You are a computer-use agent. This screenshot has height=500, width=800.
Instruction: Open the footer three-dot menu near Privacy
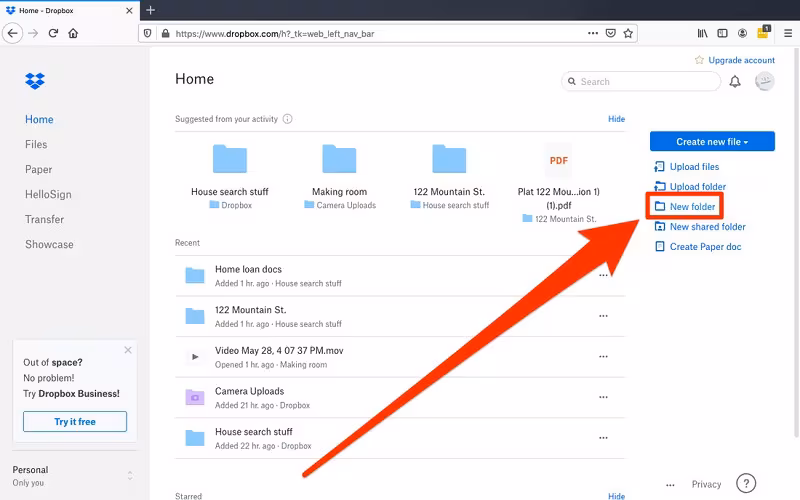tap(670, 485)
